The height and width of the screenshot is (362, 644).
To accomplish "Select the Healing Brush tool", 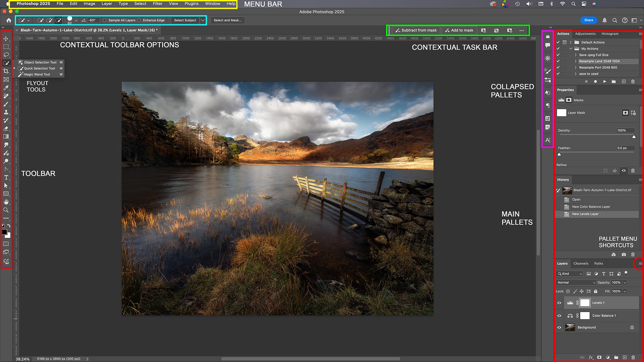I will 6,96.
